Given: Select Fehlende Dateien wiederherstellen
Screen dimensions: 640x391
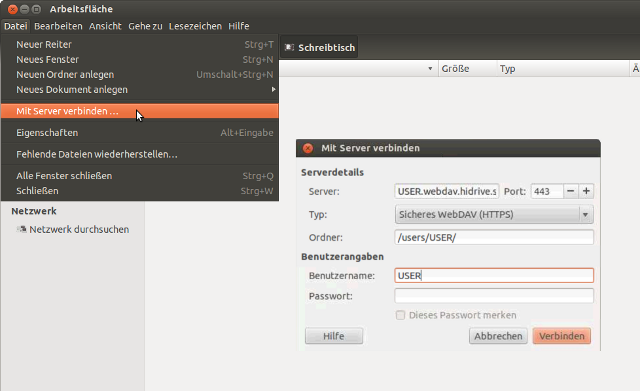Looking at the screenshot, I should click(x=140, y=154).
